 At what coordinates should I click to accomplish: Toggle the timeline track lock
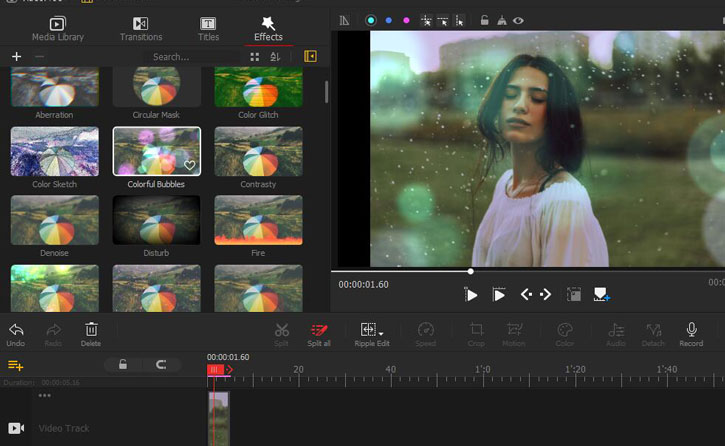[x=123, y=365]
